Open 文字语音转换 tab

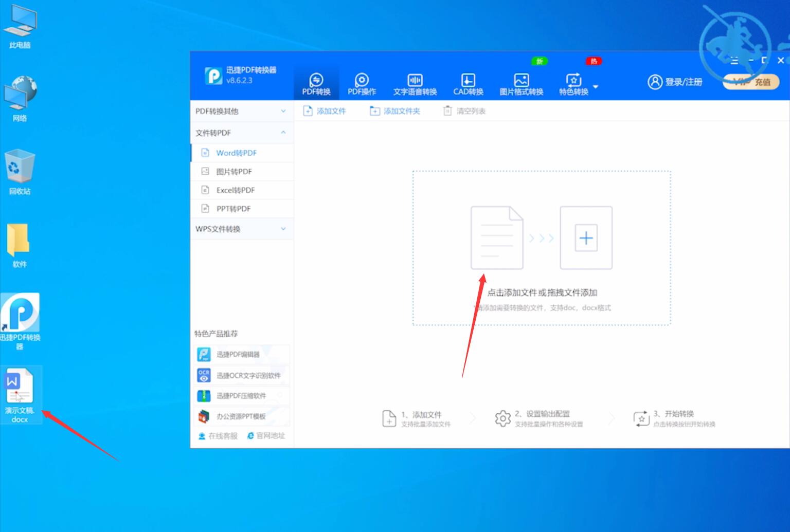pos(415,84)
